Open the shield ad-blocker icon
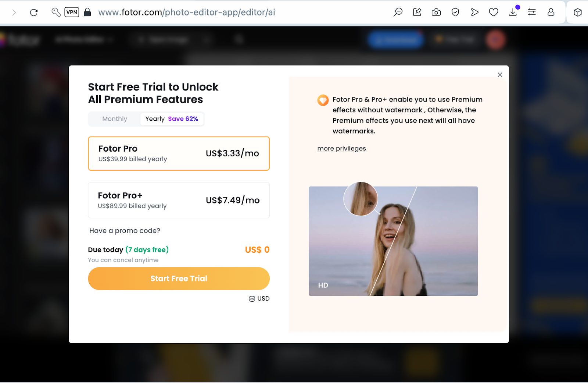The image size is (588, 383). pyautogui.click(x=455, y=13)
